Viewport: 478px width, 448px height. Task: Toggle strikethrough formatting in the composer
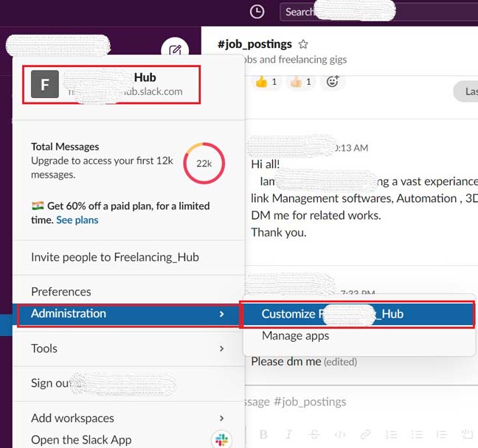pyautogui.click(x=314, y=434)
